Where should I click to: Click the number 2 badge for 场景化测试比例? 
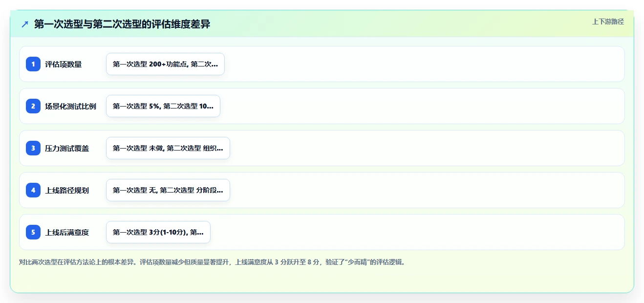coord(33,106)
